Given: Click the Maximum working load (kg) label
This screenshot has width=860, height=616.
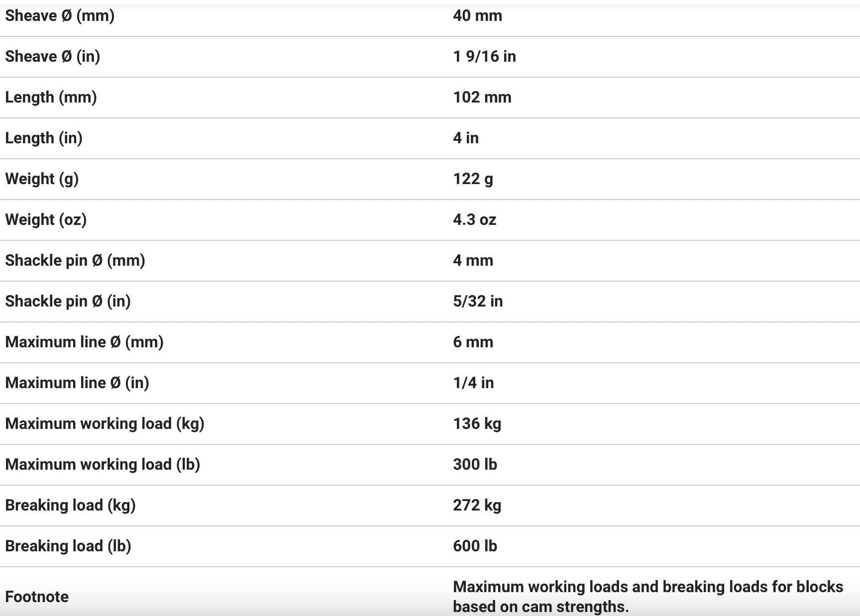Looking at the screenshot, I should [105, 424].
